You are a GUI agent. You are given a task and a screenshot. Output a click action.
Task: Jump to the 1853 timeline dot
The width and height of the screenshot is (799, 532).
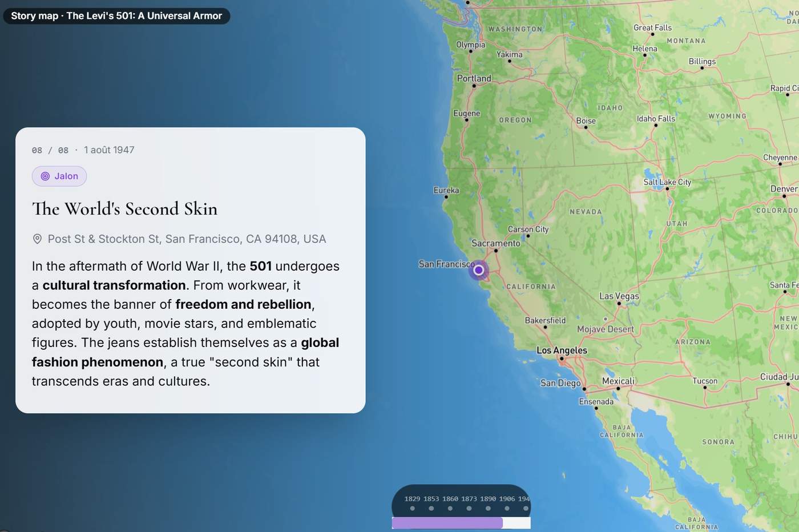431,508
